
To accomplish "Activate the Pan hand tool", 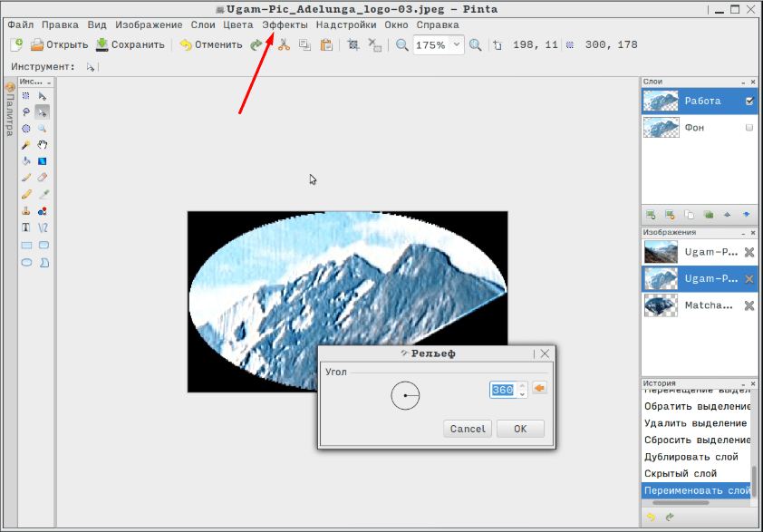I will [43, 145].
